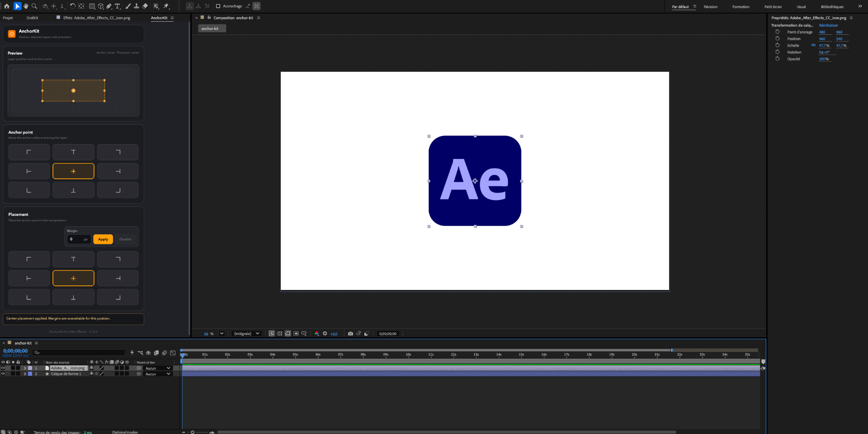Go to the Home screen icon

pyautogui.click(x=7, y=6)
